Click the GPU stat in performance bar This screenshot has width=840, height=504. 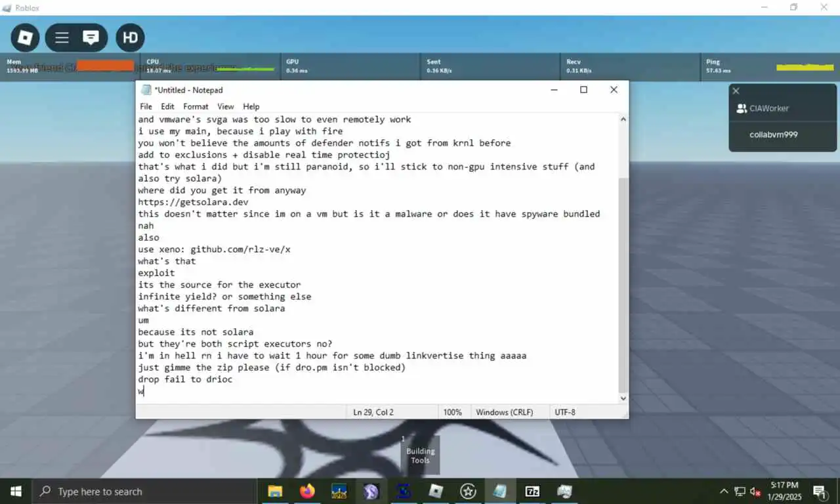[x=350, y=66]
